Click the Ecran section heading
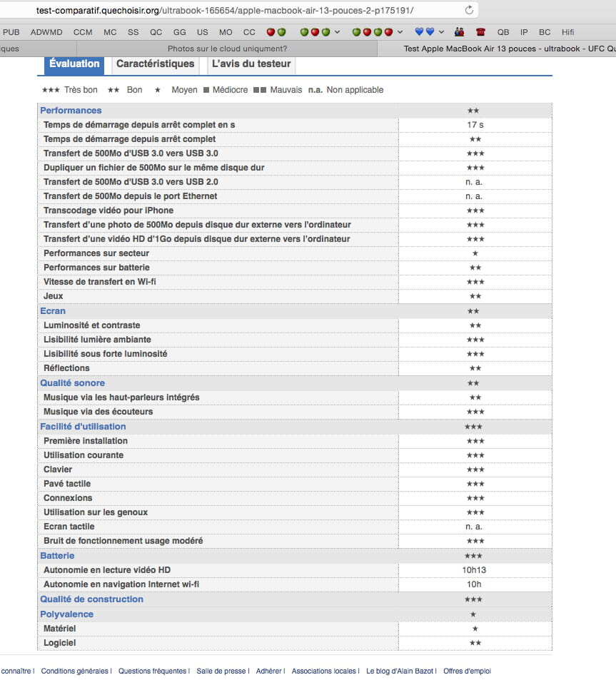The width and height of the screenshot is (616, 680). tap(53, 311)
